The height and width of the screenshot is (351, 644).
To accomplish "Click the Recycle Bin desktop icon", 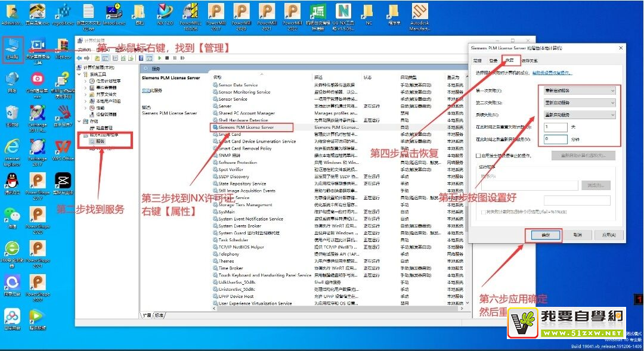I will click(12, 113).
